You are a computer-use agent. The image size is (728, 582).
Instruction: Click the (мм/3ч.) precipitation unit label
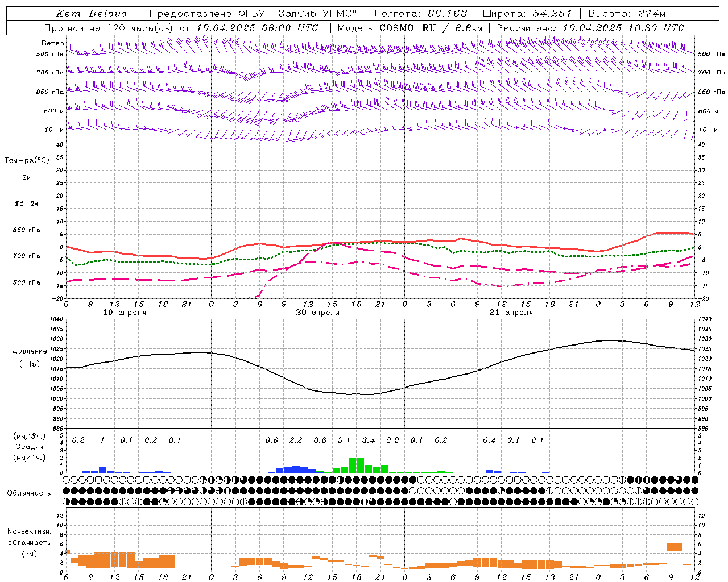tap(30, 436)
